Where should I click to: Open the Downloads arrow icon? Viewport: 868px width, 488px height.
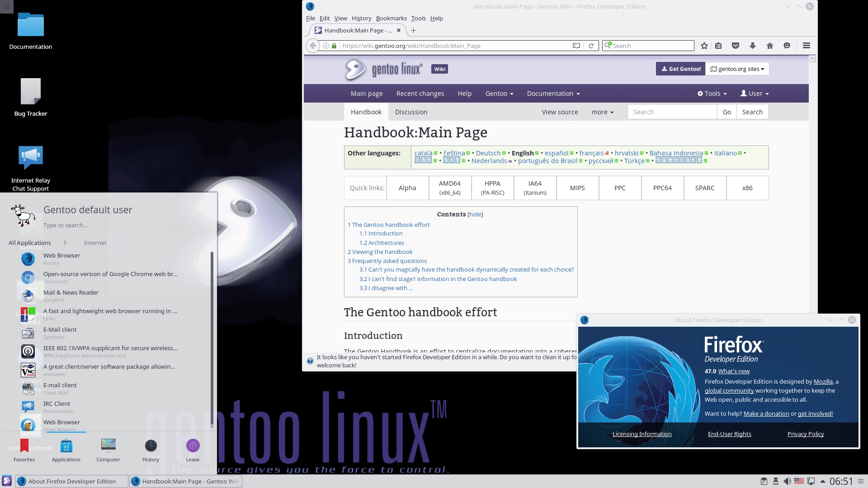752,46
